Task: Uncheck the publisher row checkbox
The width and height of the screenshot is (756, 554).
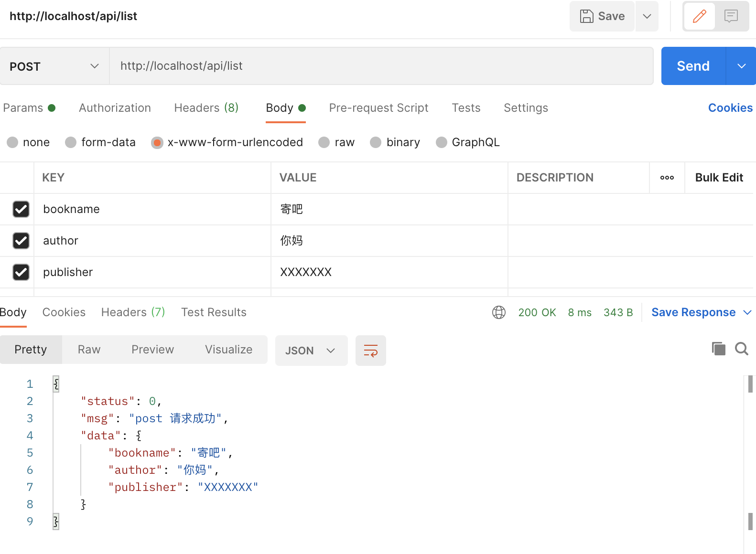Action: click(21, 272)
